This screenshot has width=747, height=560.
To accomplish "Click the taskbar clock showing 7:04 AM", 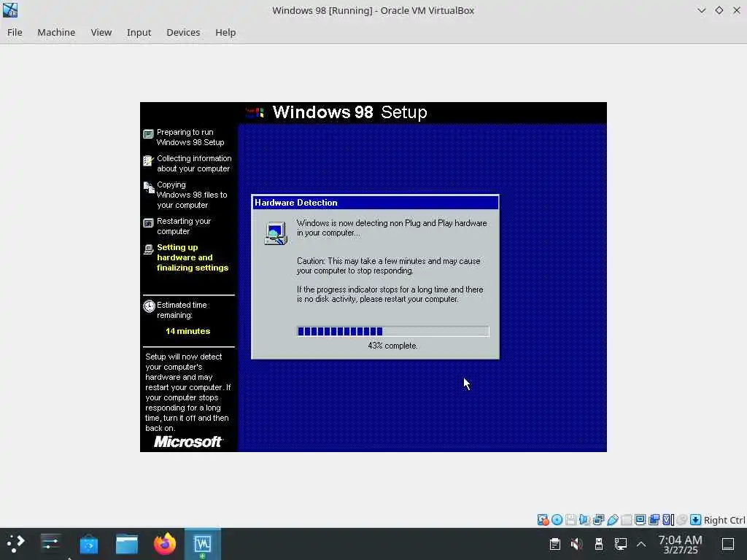I will coord(681,544).
